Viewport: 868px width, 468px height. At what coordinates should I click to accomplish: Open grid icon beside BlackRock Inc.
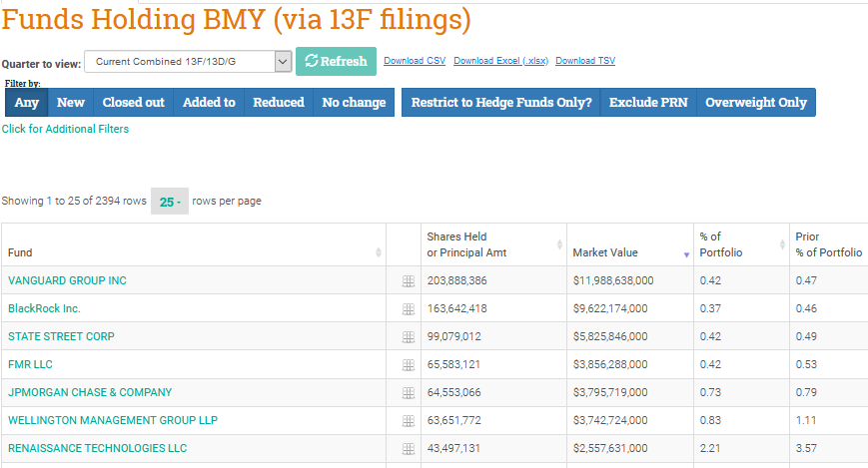tap(408, 309)
